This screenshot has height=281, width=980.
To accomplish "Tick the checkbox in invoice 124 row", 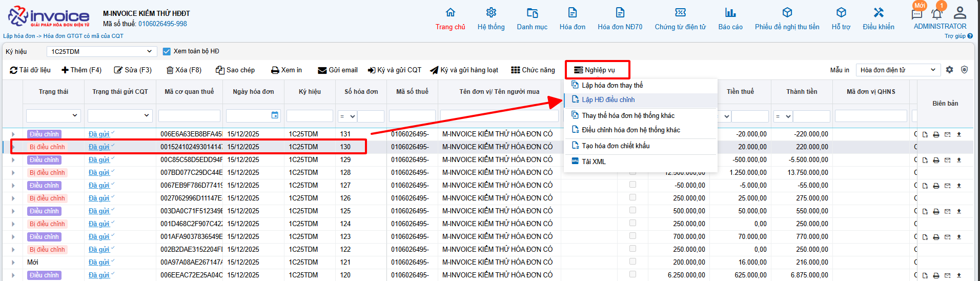I will (632, 223).
